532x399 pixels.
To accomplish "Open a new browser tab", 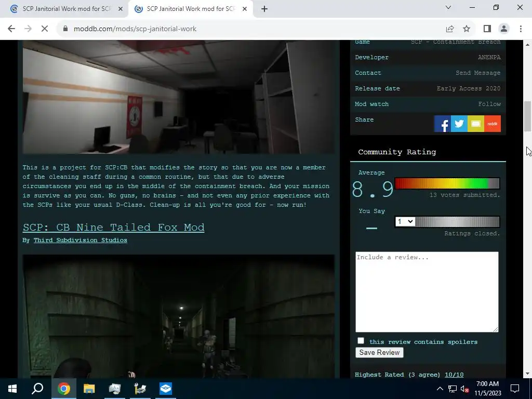I will (x=264, y=9).
